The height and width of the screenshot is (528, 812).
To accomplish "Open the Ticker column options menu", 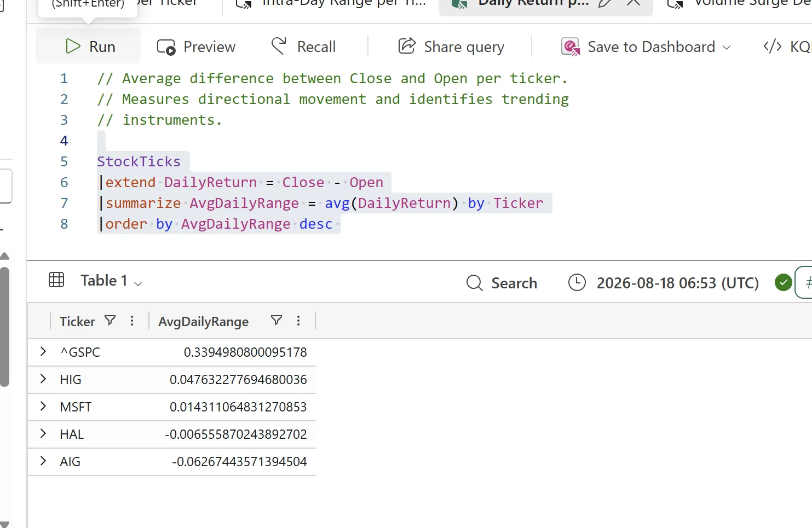I will point(132,321).
